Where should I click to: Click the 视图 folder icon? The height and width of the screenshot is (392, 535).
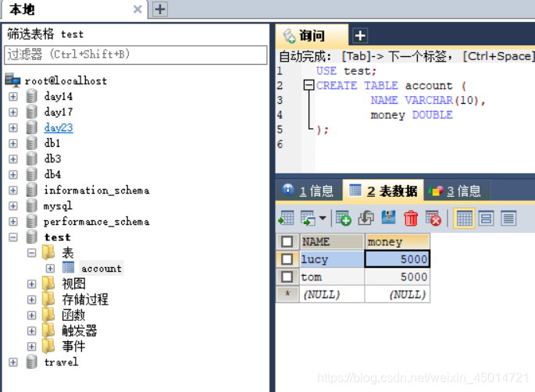(48, 283)
